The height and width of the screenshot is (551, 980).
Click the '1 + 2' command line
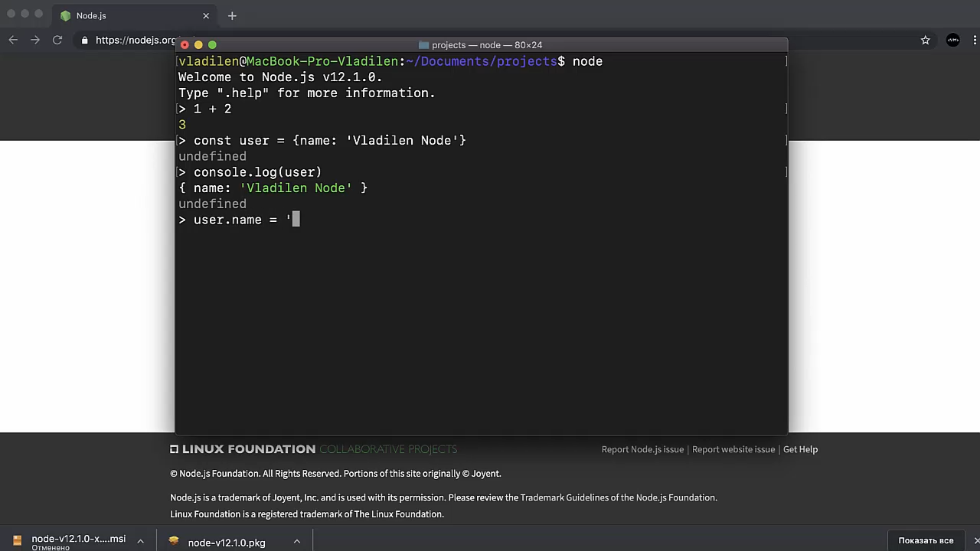pos(205,109)
